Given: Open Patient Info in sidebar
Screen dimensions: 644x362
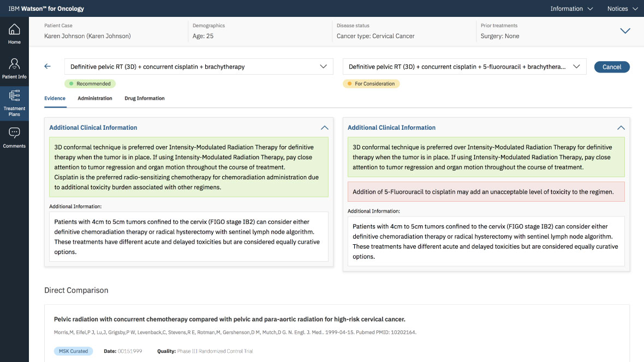Looking at the screenshot, I should click(x=14, y=68).
